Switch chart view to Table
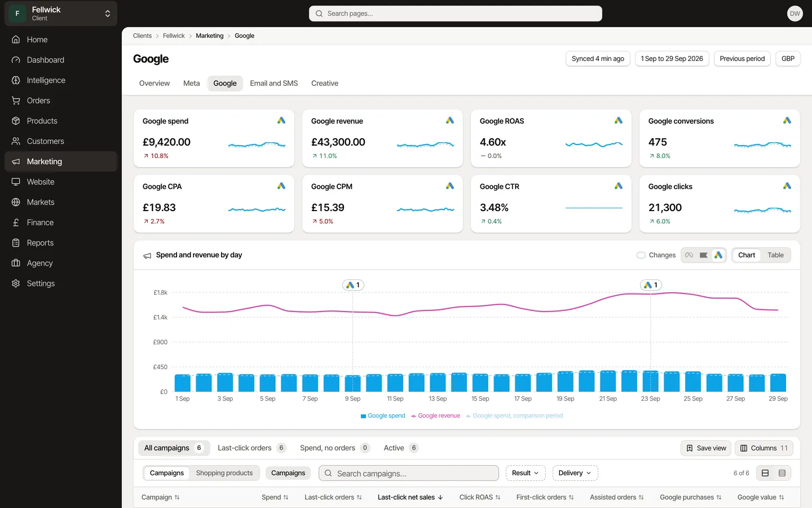 (x=775, y=255)
